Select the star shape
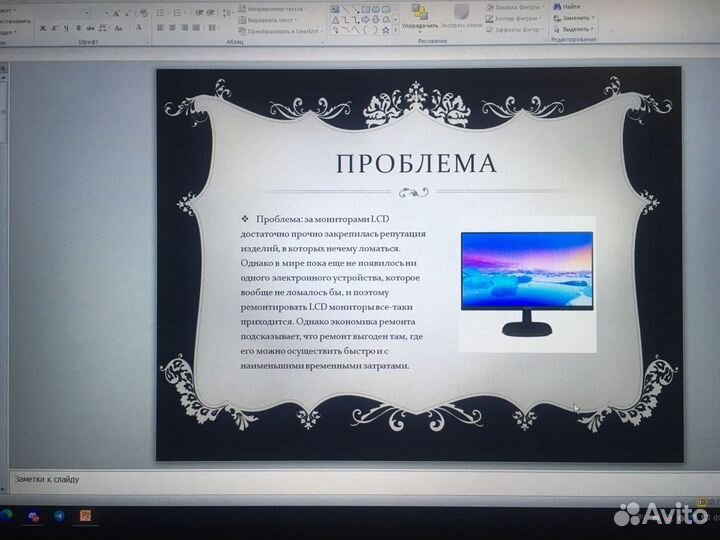Screen dimensions: 720x540 click(386, 30)
